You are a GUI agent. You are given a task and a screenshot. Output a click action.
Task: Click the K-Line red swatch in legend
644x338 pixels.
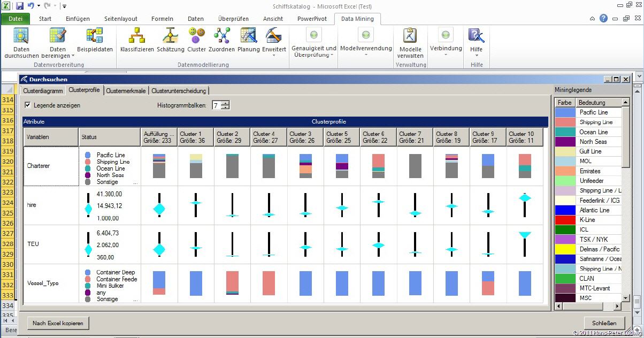tap(565, 220)
